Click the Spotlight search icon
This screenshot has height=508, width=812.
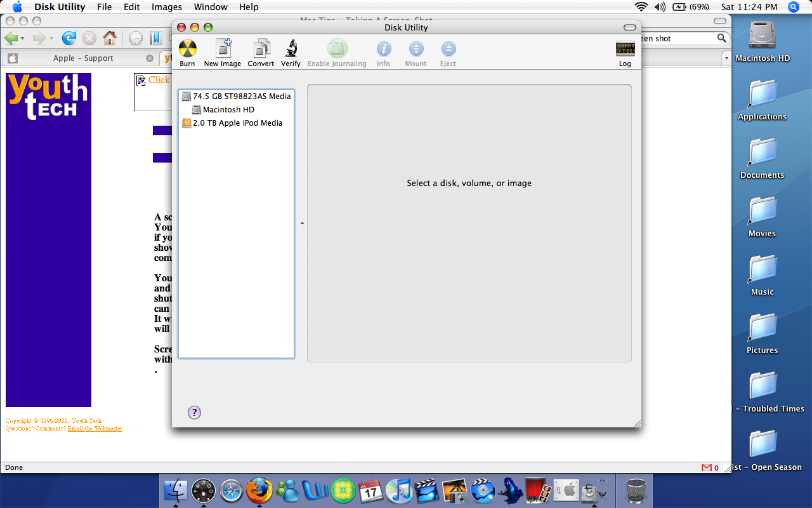point(794,7)
